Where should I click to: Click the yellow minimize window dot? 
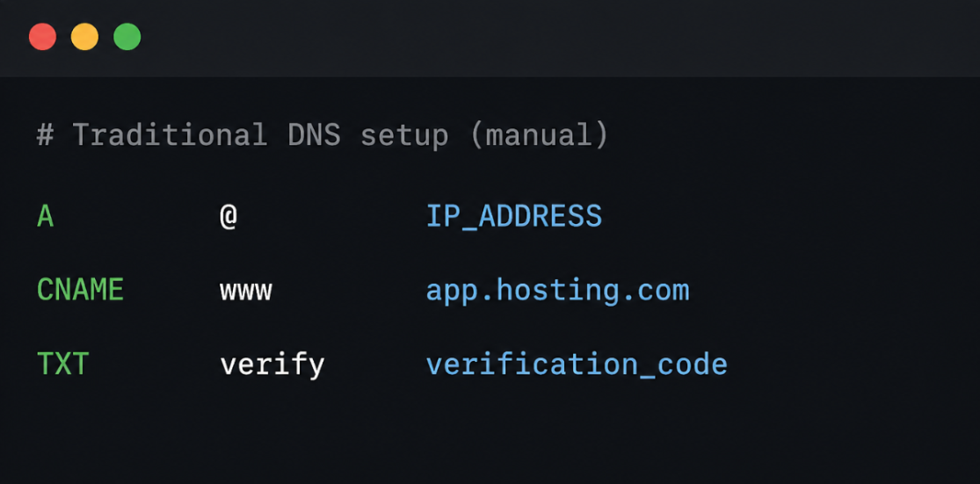click(x=85, y=37)
